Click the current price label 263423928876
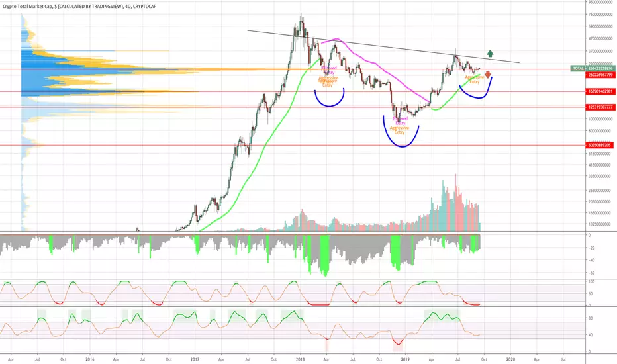The image size is (617, 364). coord(600,68)
